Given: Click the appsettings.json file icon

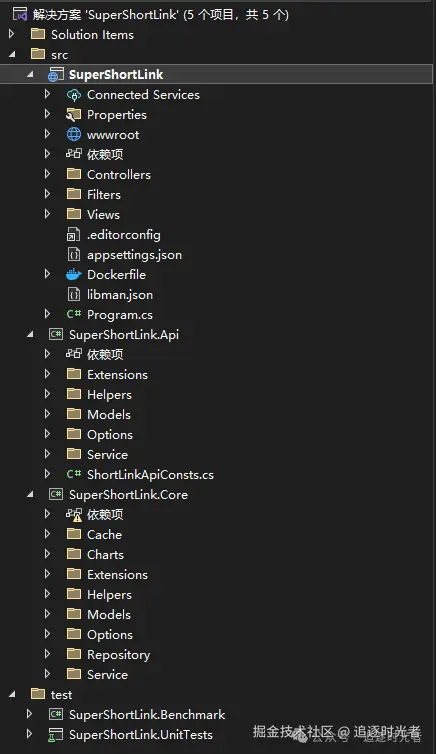Looking at the screenshot, I should (74, 254).
